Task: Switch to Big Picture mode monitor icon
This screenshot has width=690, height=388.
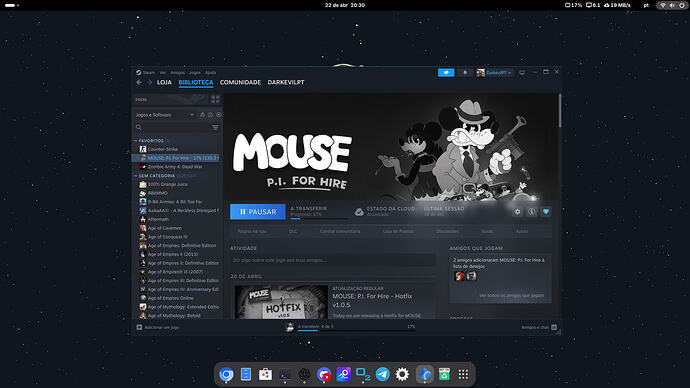Action: 522,73
